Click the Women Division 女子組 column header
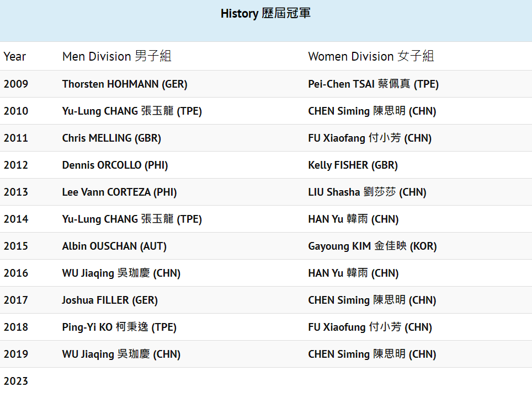The image size is (532, 398). pos(371,56)
